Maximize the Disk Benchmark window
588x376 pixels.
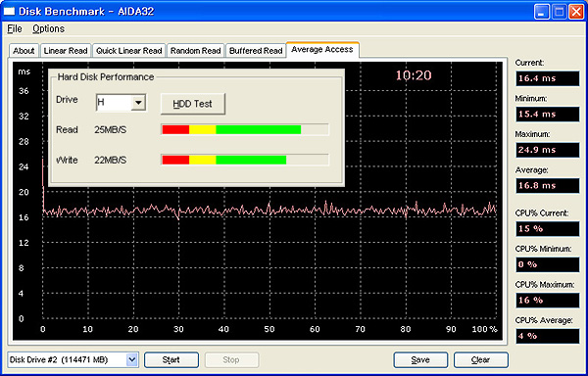click(x=559, y=12)
